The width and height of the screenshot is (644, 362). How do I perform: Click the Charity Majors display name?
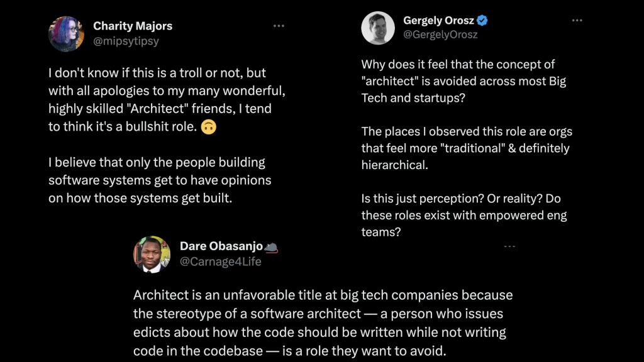click(133, 26)
